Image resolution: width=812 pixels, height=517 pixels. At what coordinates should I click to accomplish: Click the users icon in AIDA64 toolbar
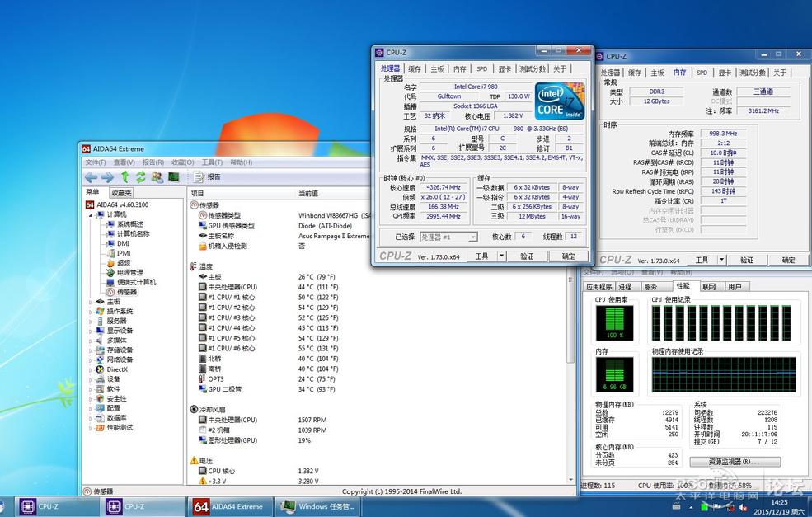pos(157,177)
